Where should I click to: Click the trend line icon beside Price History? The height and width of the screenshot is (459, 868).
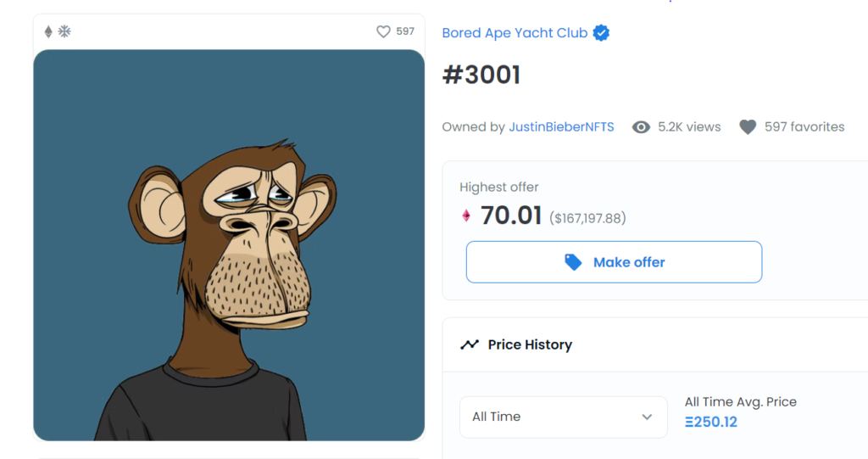[x=470, y=344]
